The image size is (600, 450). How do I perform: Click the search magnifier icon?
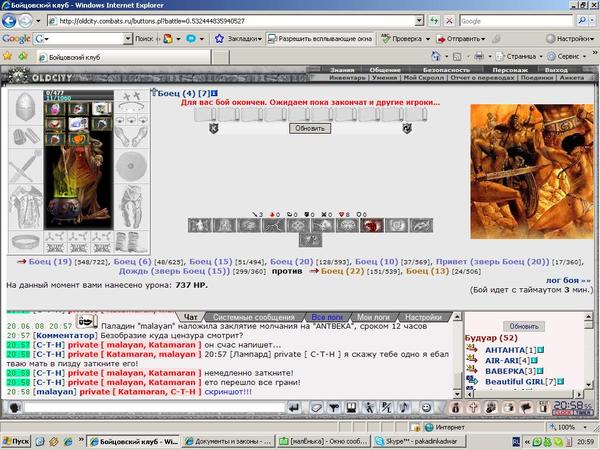point(582,21)
